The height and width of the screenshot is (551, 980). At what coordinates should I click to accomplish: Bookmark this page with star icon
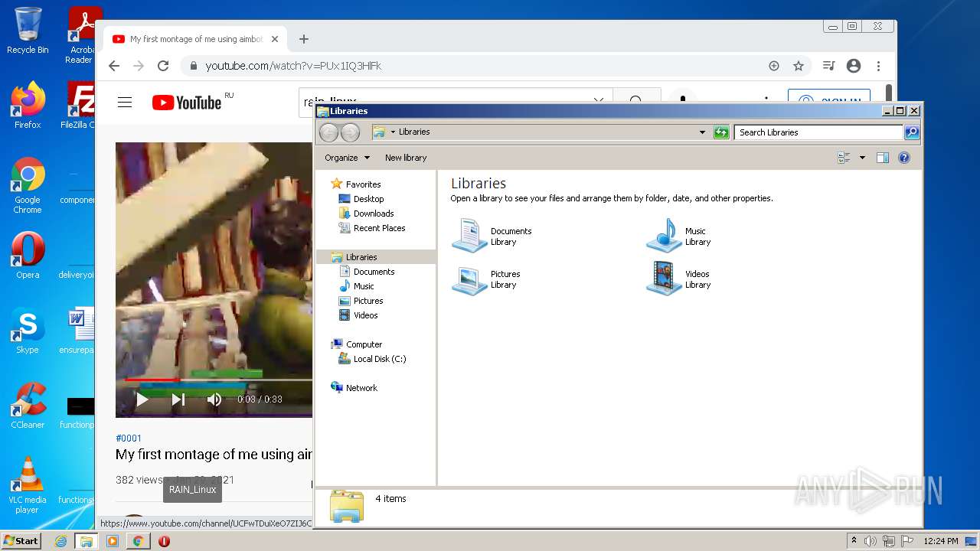tap(799, 66)
